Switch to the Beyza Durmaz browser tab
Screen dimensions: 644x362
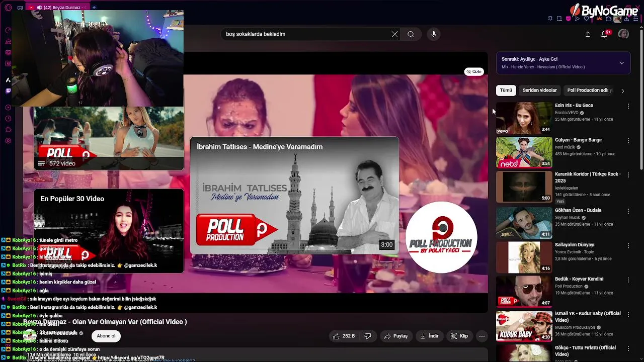click(x=58, y=8)
